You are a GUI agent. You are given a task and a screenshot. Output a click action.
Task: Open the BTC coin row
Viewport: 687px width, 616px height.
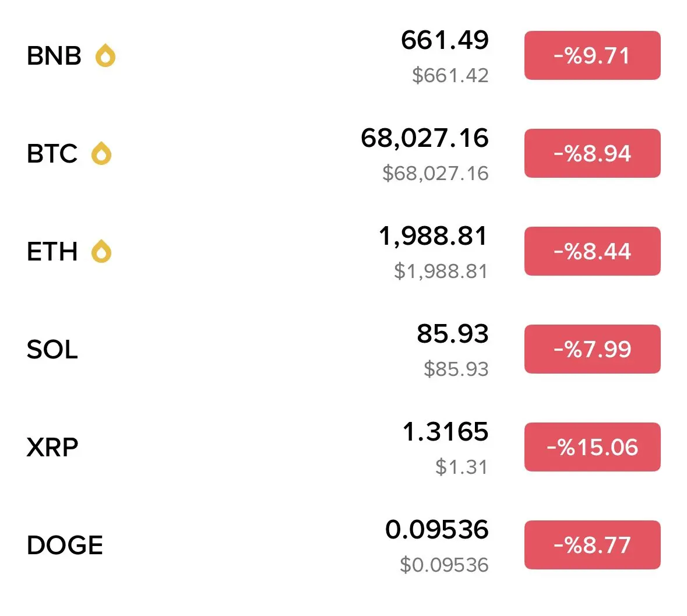tap(344, 153)
